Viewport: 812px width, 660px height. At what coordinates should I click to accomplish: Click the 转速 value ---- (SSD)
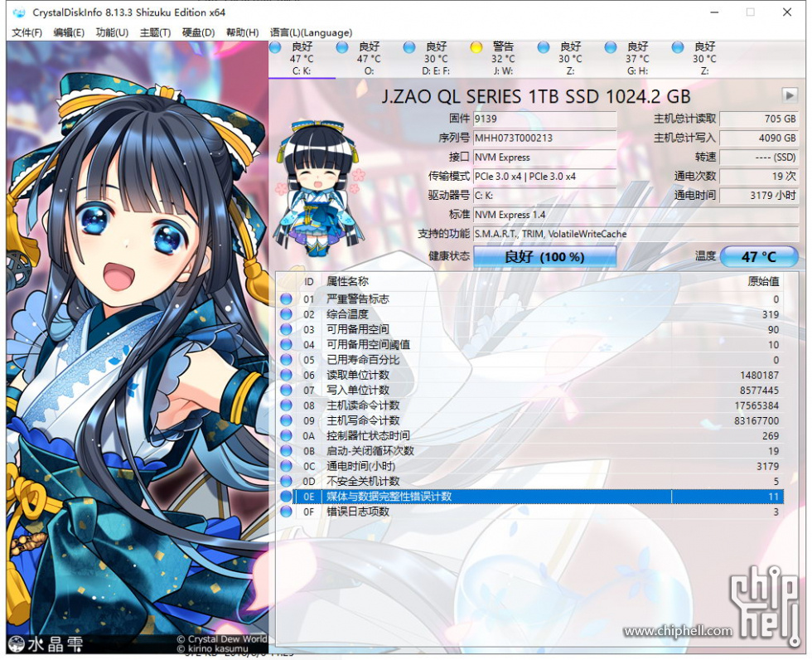(x=759, y=157)
